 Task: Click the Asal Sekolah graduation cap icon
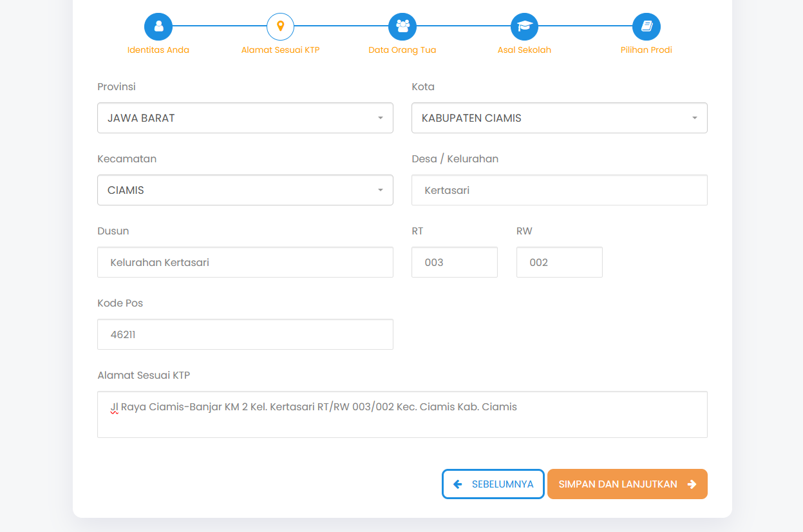[x=524, y=26]
